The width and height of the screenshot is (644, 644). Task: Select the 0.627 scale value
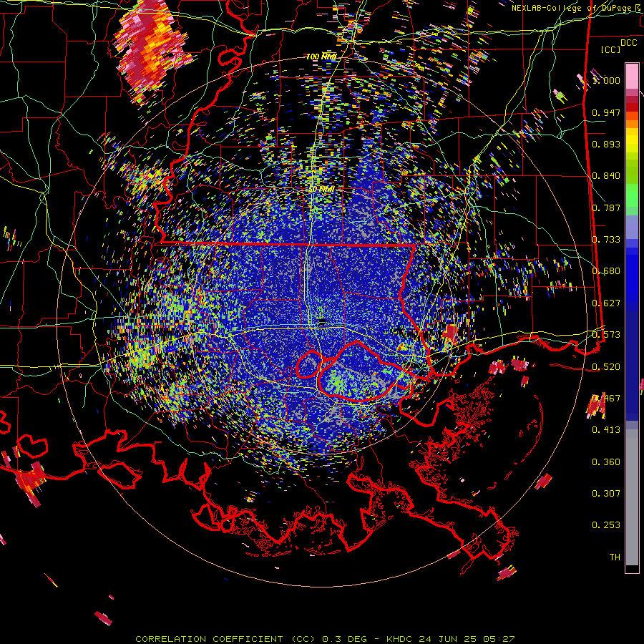click(x=606, y=303)
